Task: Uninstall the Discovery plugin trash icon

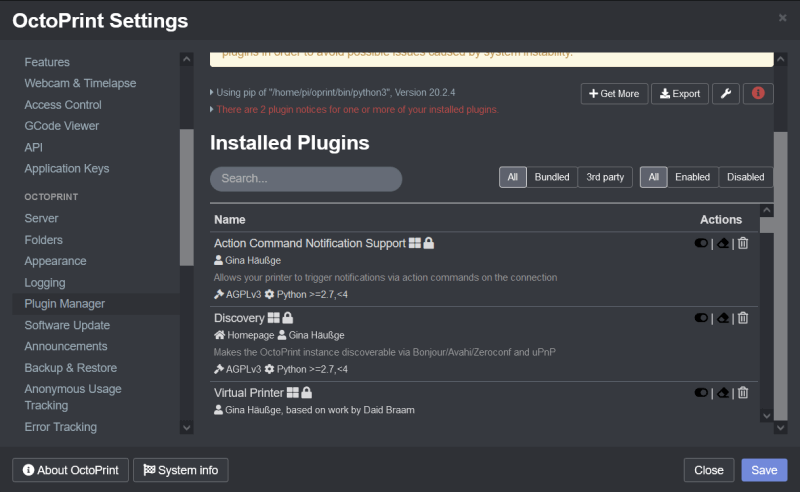Action: [x=743, y=318]
